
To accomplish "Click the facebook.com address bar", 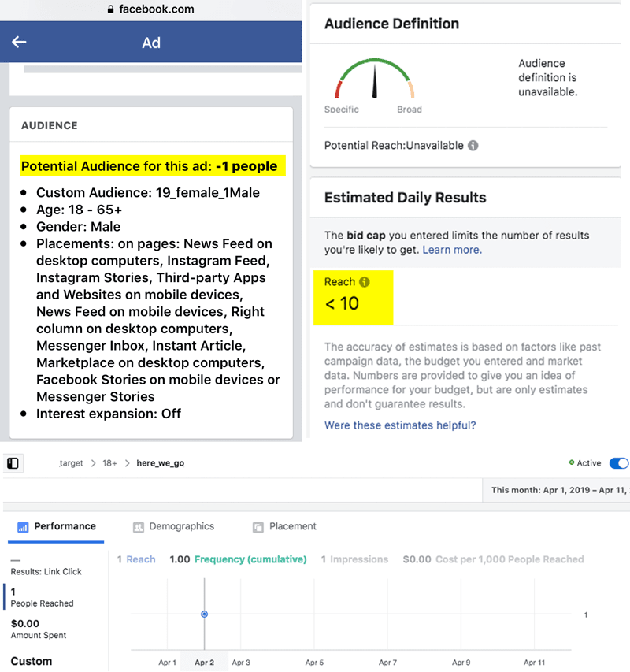I will point(150,9).
